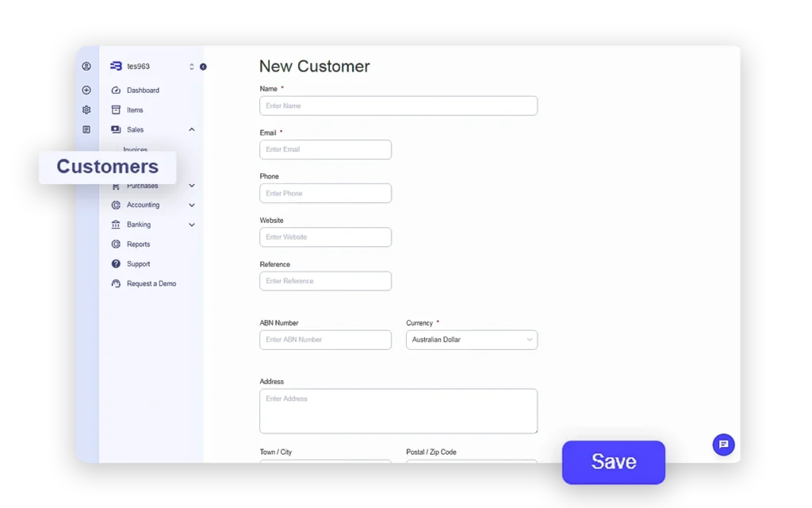The image size is (812, 508).
Task: Click the Banking menu label
Action: click(x=139, y=225)
